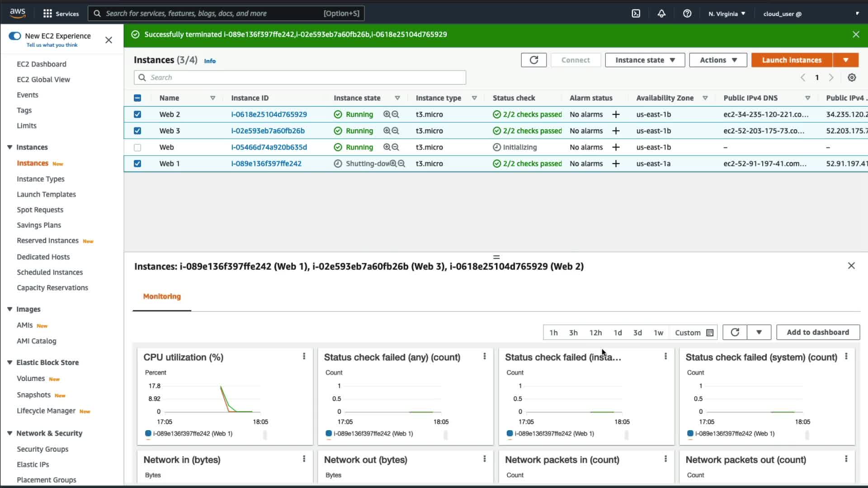The height and width of the screenshot is (488, 868).
Task: Open the AWS CloudShell icon
Action: pyautogui.click(x=636, y=14)
